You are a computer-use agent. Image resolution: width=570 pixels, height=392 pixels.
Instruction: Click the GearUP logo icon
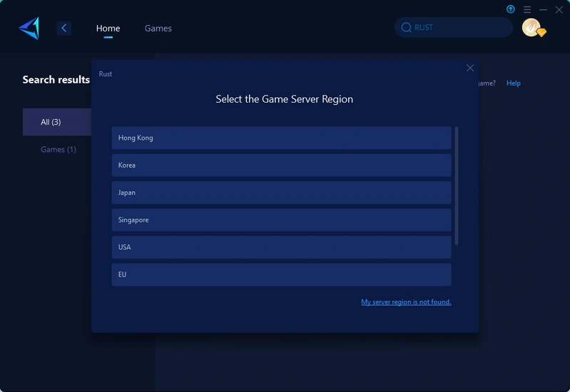pos(29,29)
